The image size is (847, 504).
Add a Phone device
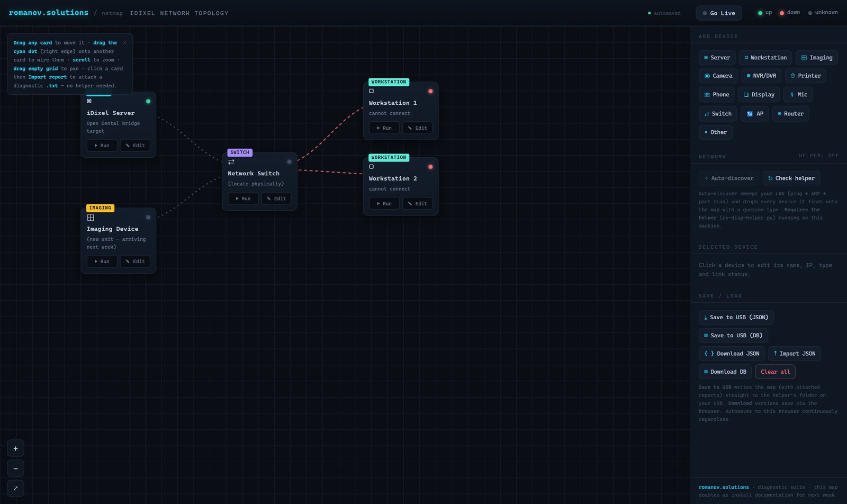click(x=716, y=95)
